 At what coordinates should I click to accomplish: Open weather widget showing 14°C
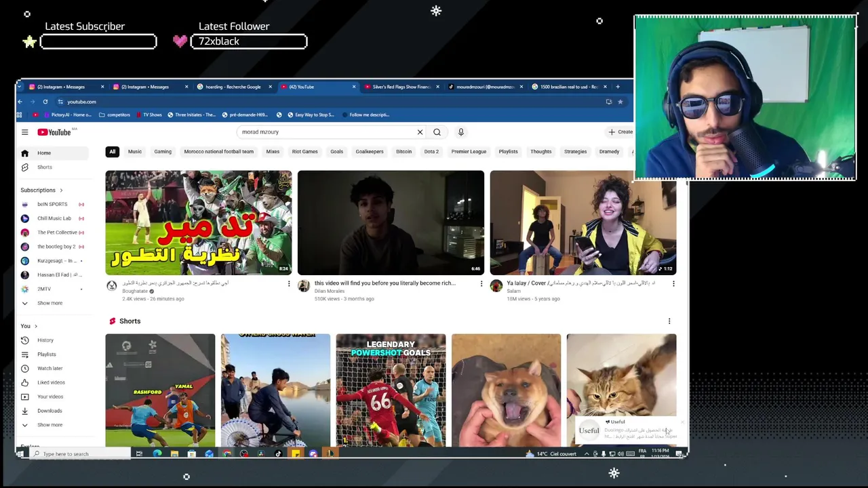tap(552, 454)
